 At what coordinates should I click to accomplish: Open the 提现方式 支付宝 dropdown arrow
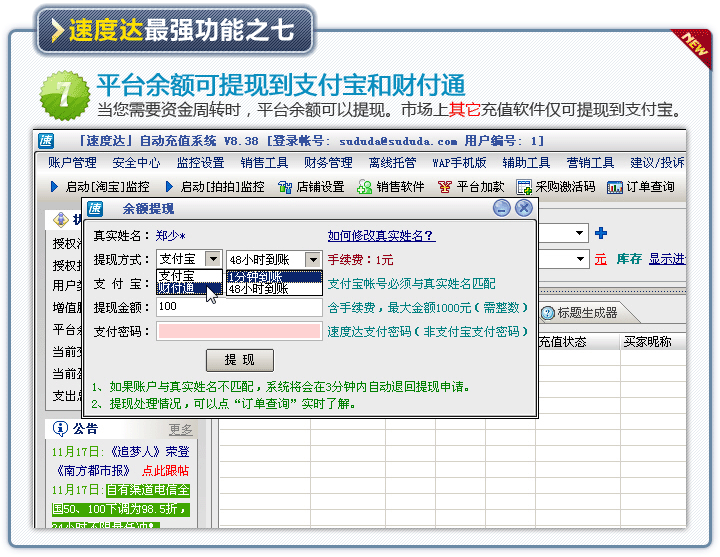pyautogui.click(x=213, y=259)
